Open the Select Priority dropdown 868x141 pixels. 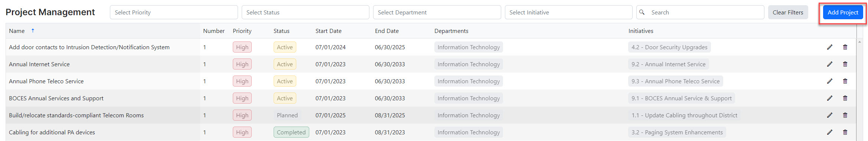point(174,12)
